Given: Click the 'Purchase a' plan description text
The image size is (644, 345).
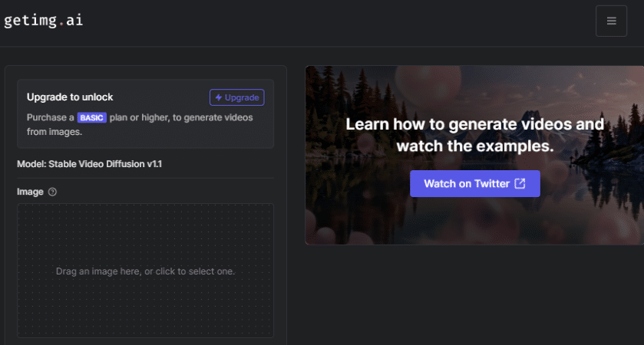Looking at the screenshot, I should (51, 118).
